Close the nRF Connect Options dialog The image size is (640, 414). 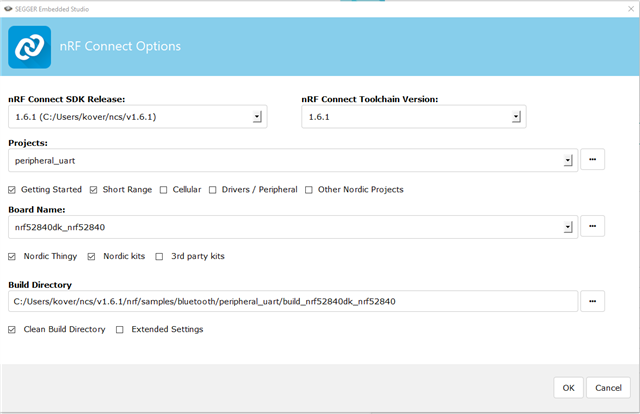(x=631, y=9)
